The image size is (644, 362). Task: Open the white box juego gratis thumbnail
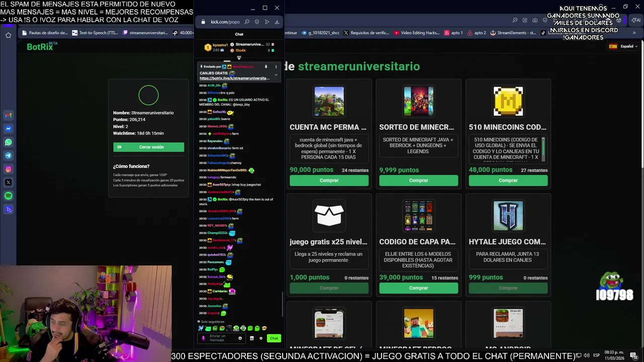(329, 216)
